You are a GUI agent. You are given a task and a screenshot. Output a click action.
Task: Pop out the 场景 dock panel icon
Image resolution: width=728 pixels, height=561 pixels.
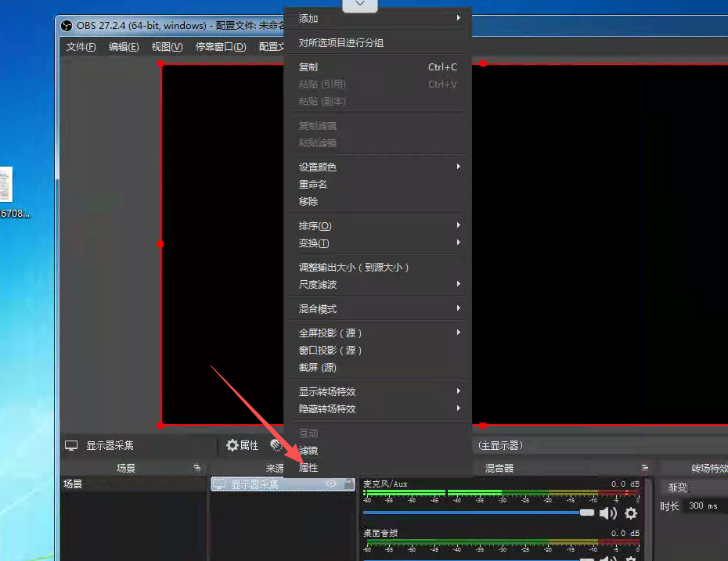[197, 468]
